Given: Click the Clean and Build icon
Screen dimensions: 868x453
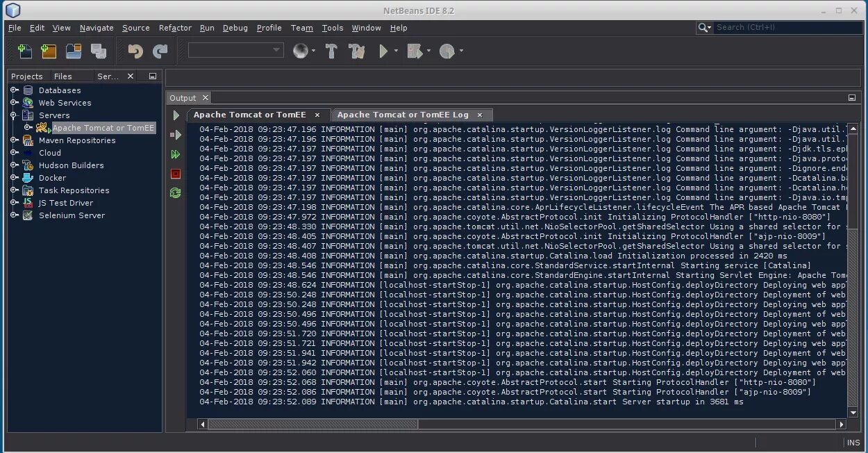Looking at the screenshot, I should (357, 51).
